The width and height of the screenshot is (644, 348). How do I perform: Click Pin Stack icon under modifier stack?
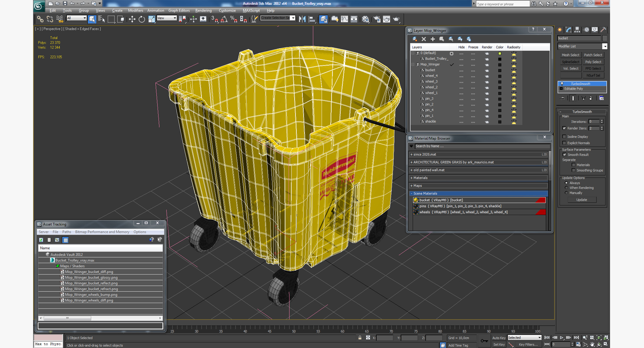[563, 98]
